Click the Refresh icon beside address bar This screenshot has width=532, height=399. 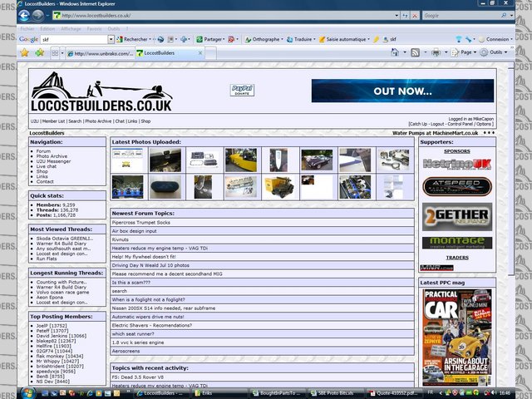(x=405, y=16)
